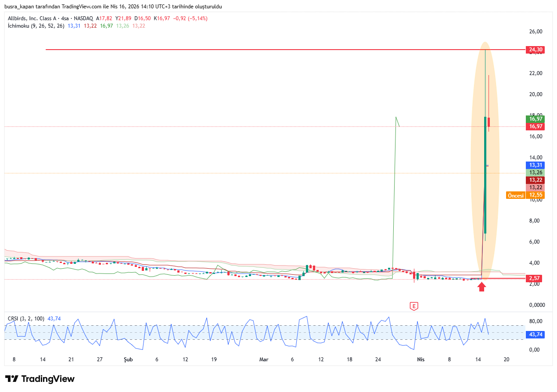
Task: Click the dark red 13,22 price label
Action: pos(535,180)
